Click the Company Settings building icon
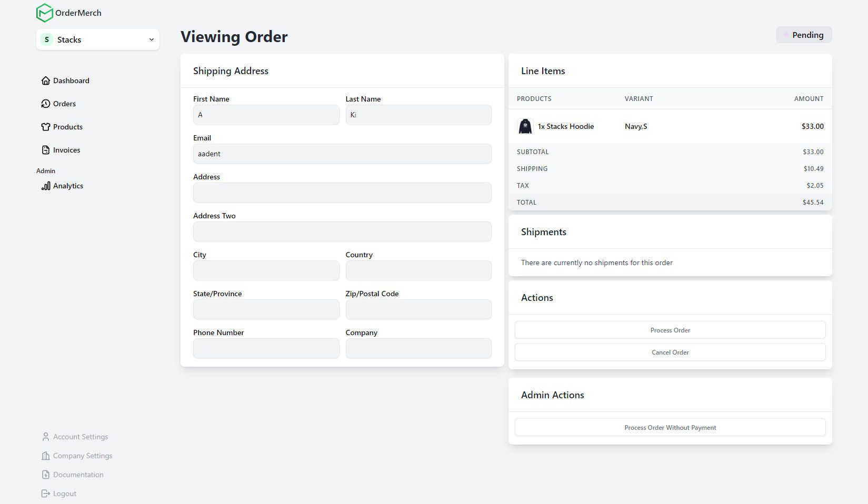The width and height of the screenshot is (868, 504). pyautogui.click(x=46, y=456)
